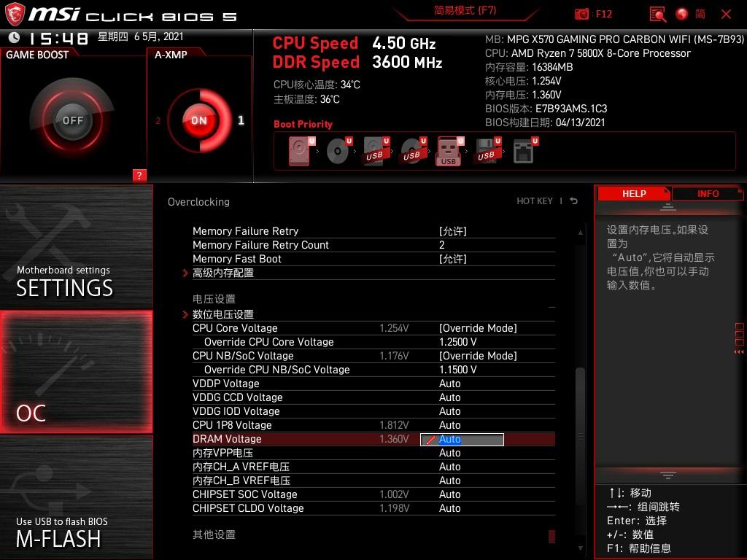Select the VDDG IOD Voltage row
The image size is (747, 560).
coord(373,411)
